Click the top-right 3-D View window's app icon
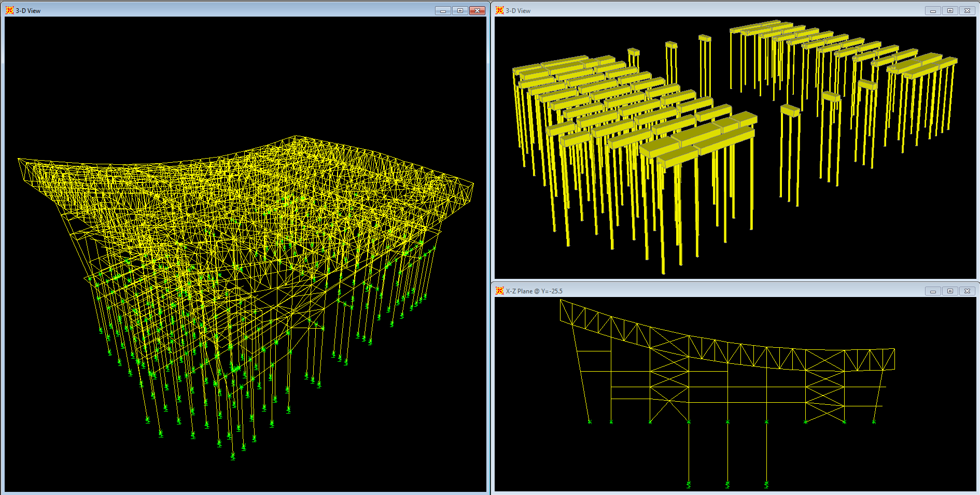This screenshot has width=980, height=495. point(500,10)
